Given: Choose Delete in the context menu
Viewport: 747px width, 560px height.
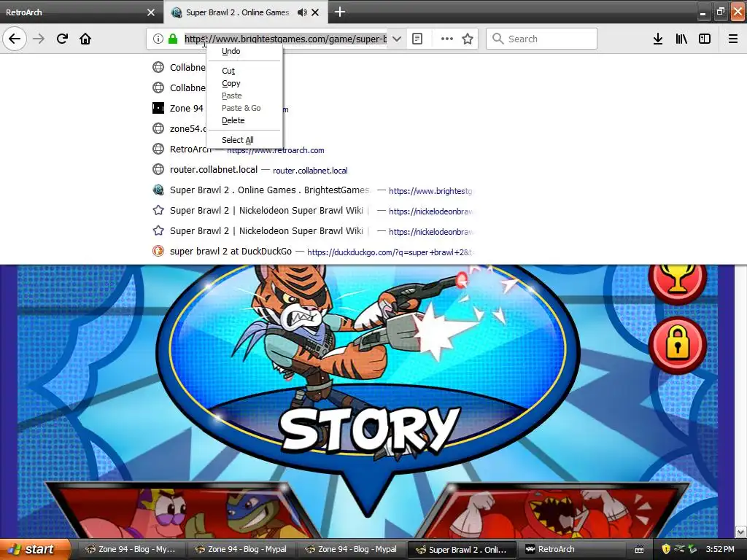Looking at the screenshot, I should [245, 120].
